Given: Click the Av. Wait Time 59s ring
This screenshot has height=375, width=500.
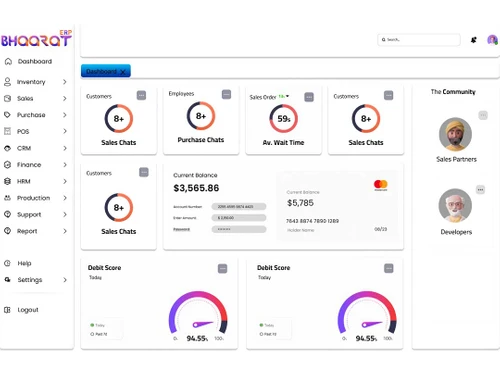Looking at the screenshot, I should pos(284,118).
